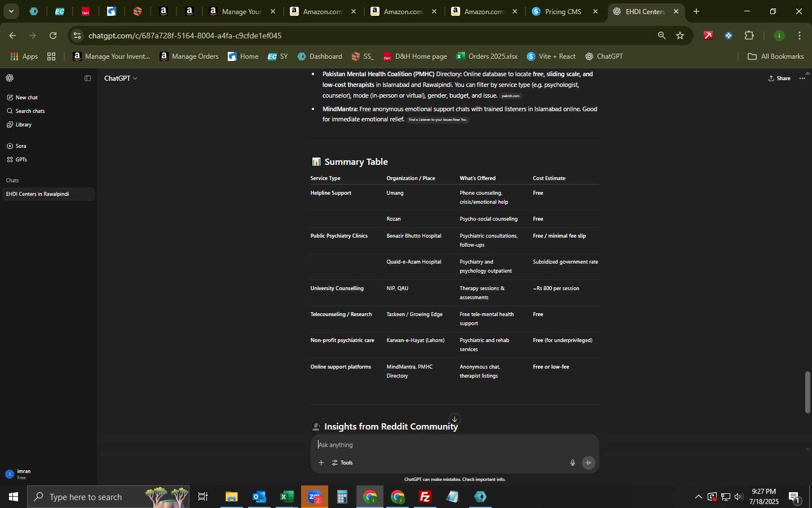Open the Manage Orders bookmark
812x508 pixels.
coord(189,56)
